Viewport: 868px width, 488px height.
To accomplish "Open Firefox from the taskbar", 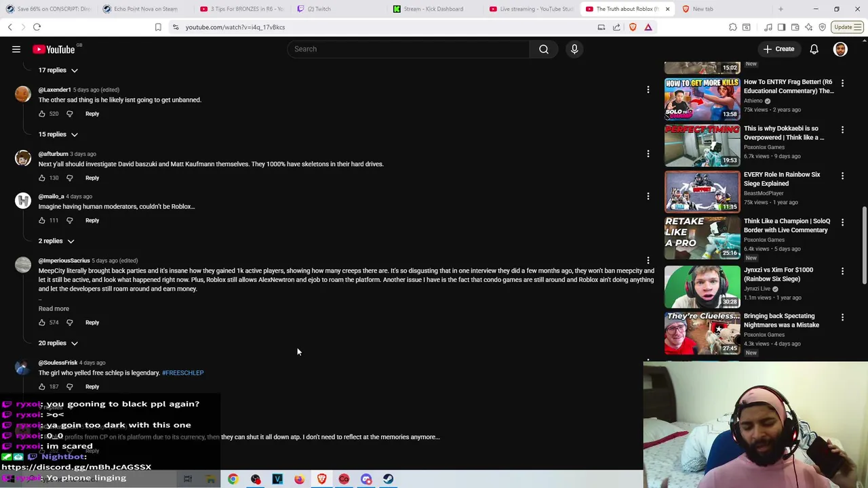I will 299,479.
